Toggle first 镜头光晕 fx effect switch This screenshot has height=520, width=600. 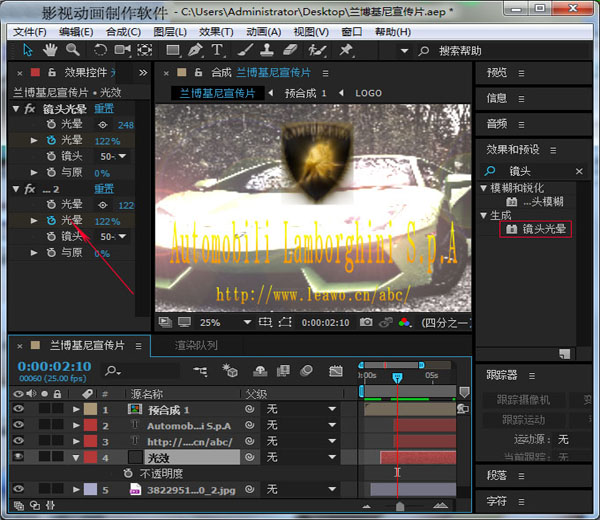pyautogui.click(x=30, y=109)
